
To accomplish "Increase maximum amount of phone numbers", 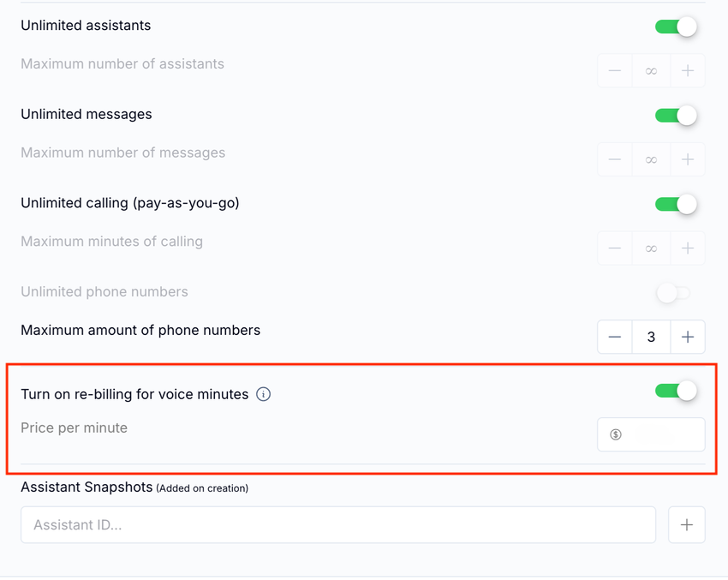I will click(x=688, y=338).
